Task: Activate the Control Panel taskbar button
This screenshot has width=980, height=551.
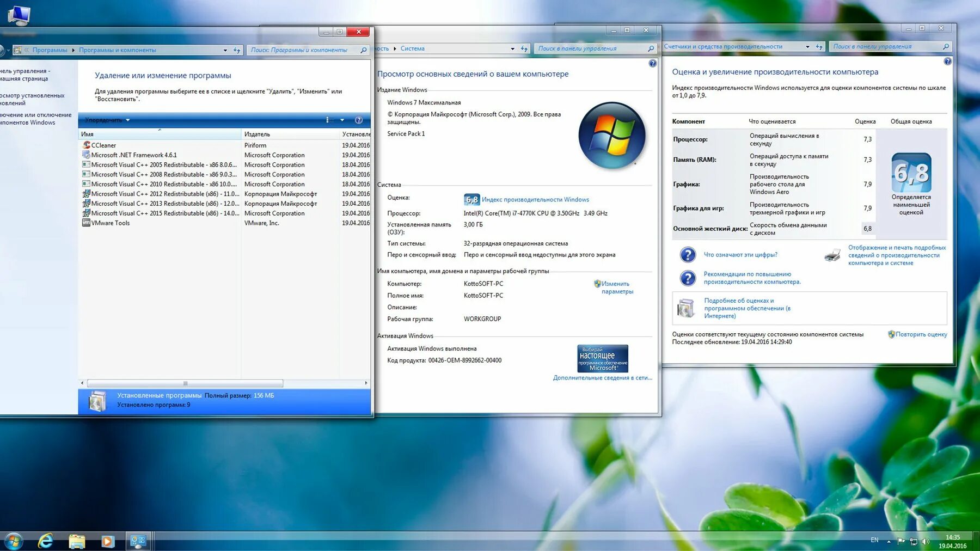Action: click(x=138, y=541)
